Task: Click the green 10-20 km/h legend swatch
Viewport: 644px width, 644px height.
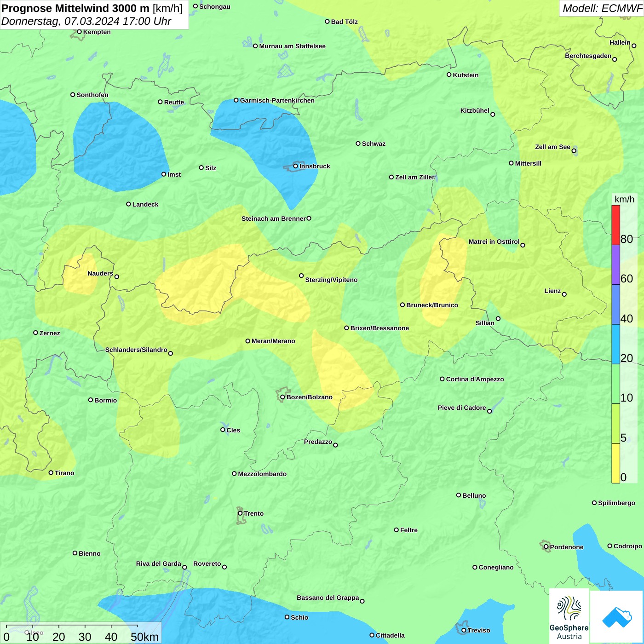Action: [x=615, y=384]
